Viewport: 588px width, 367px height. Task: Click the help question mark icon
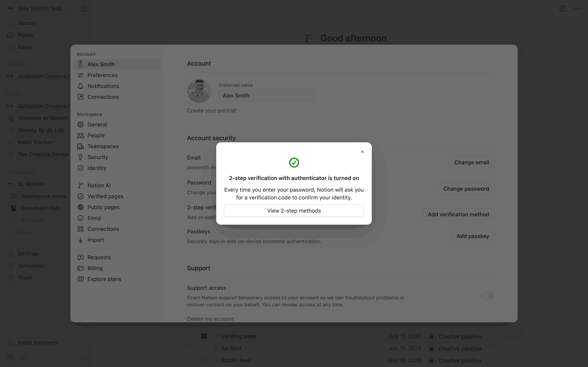tap(83, 357)
